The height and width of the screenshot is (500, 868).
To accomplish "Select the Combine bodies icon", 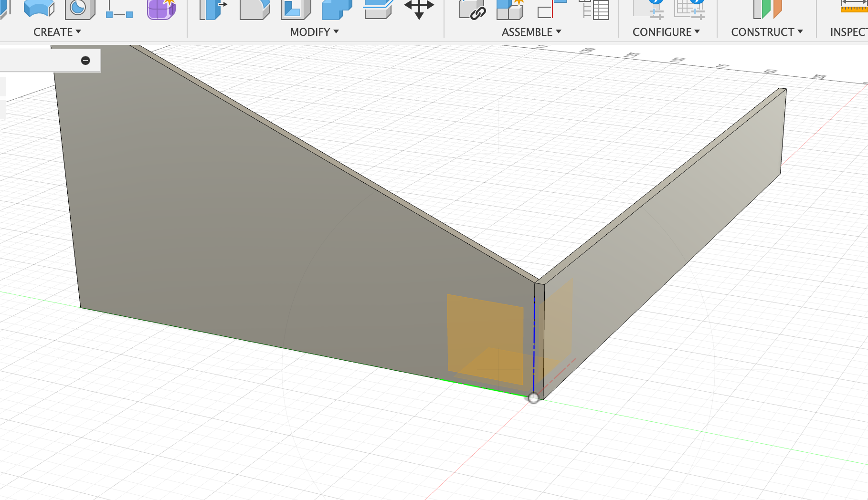I will tap(337, 10).
